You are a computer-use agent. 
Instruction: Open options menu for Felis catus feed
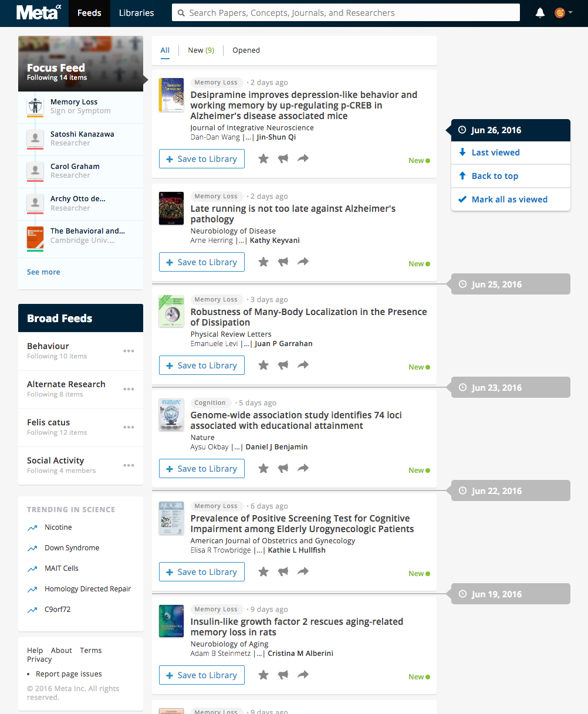(129, 427)
